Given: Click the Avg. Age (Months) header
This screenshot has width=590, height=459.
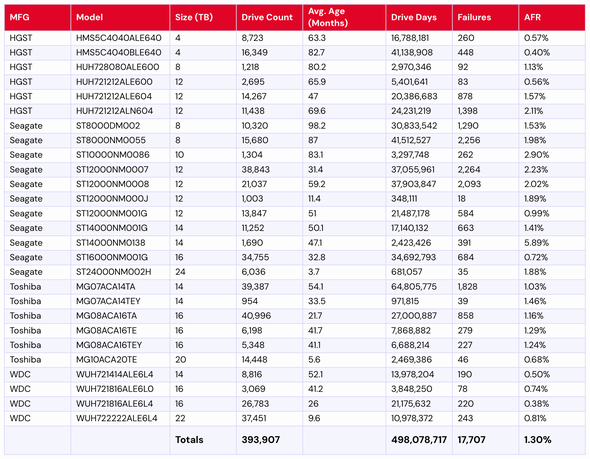Looking at the screenshot, I should point(344,17).
